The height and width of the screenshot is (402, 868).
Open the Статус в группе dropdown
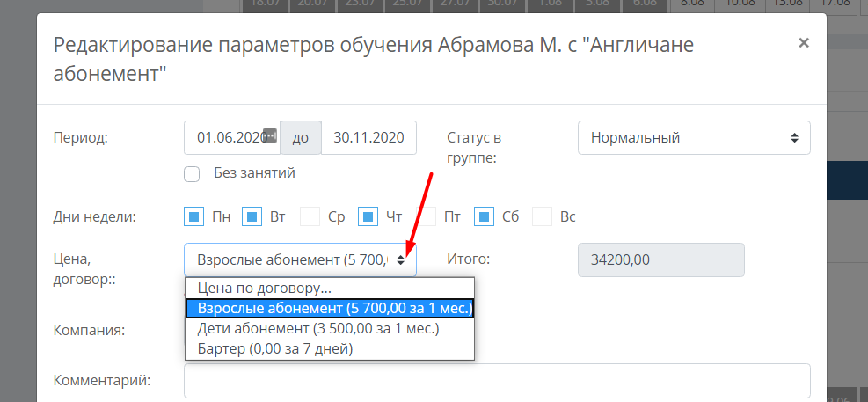pyautogui.click(x=694, y=138)
